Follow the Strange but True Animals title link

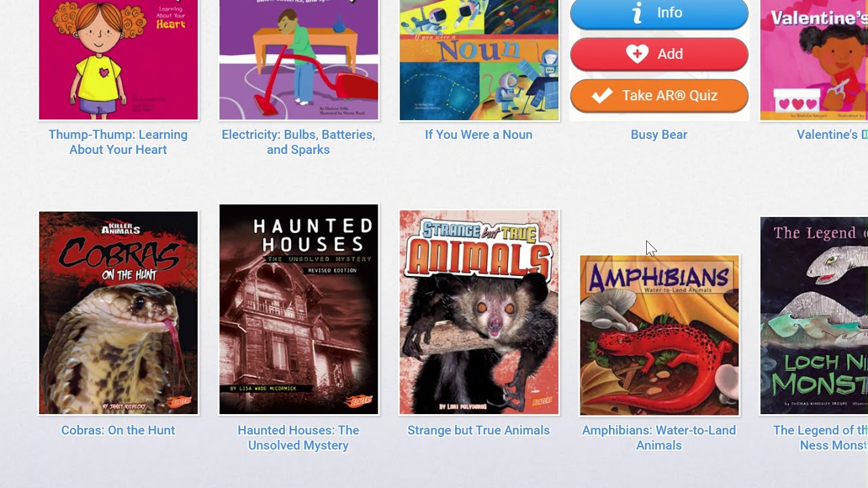479,430
